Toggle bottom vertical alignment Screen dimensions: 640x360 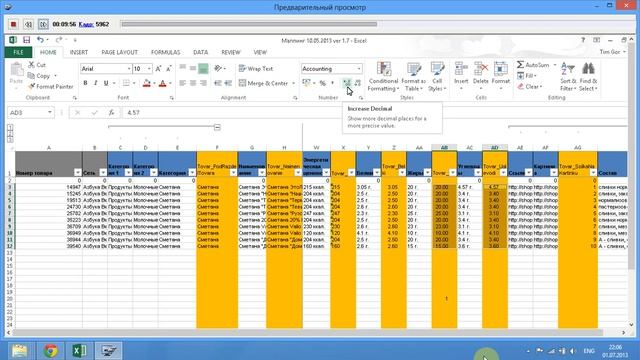click(x=203, y=68)
